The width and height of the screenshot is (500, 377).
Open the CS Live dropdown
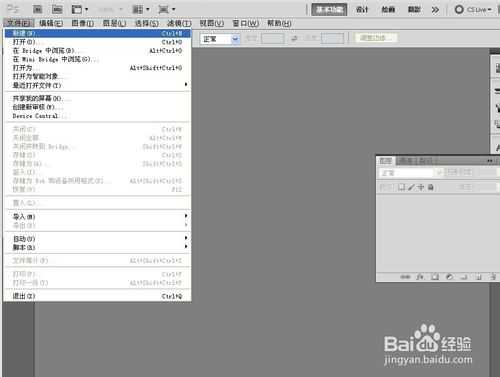click(x=473, y=9)
